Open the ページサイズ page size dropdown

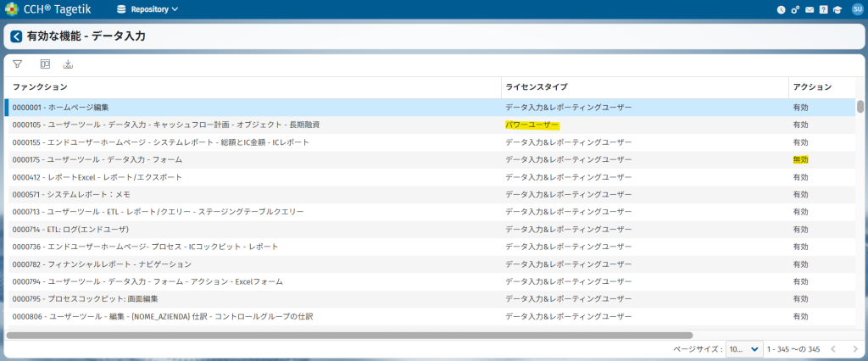(744, 349)
